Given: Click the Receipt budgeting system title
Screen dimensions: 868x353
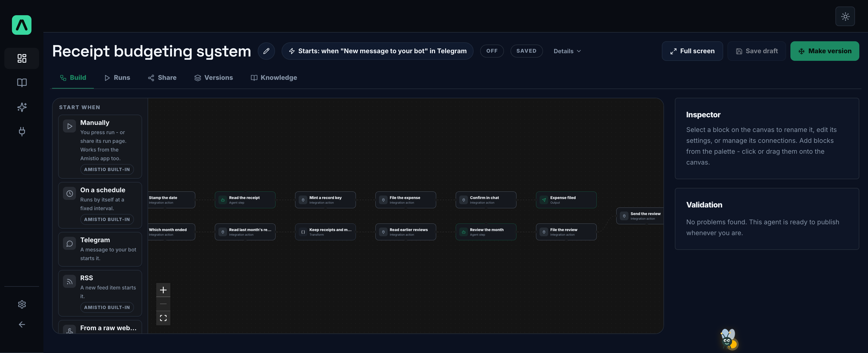Looking at the screenshot, I should tap(152, 51).
